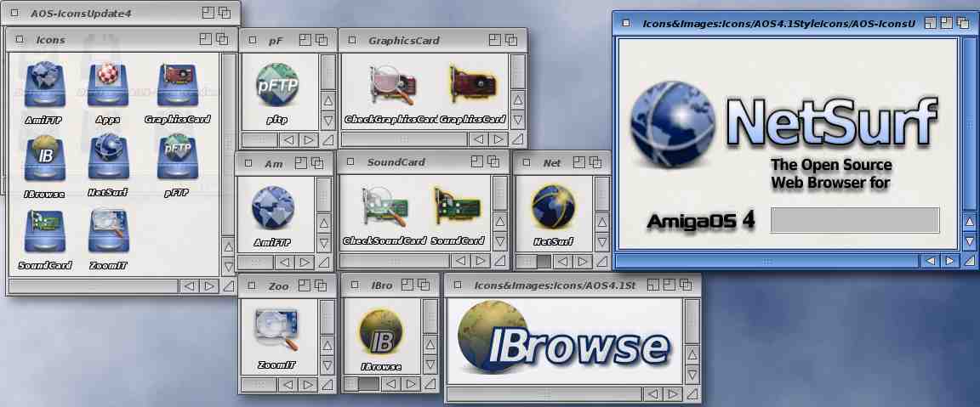Click scroll up arrow in the Icons window
This screenshot has width=980, height=407.
228,246
